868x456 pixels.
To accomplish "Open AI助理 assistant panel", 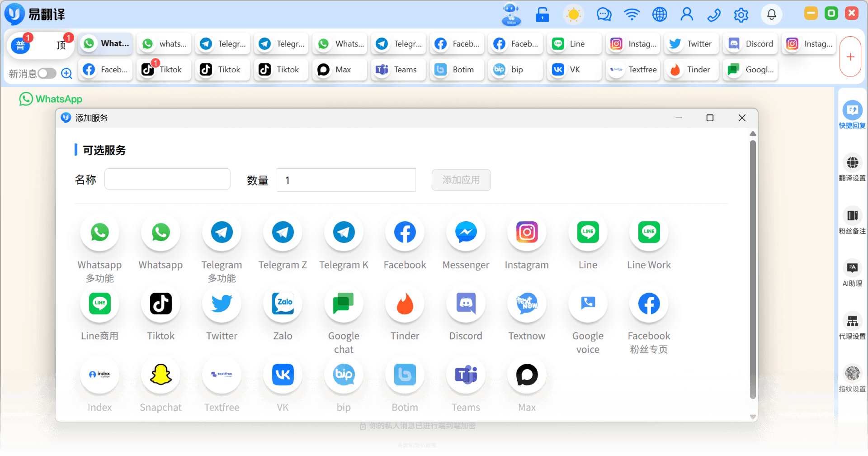I will click(x=852, y=273).
